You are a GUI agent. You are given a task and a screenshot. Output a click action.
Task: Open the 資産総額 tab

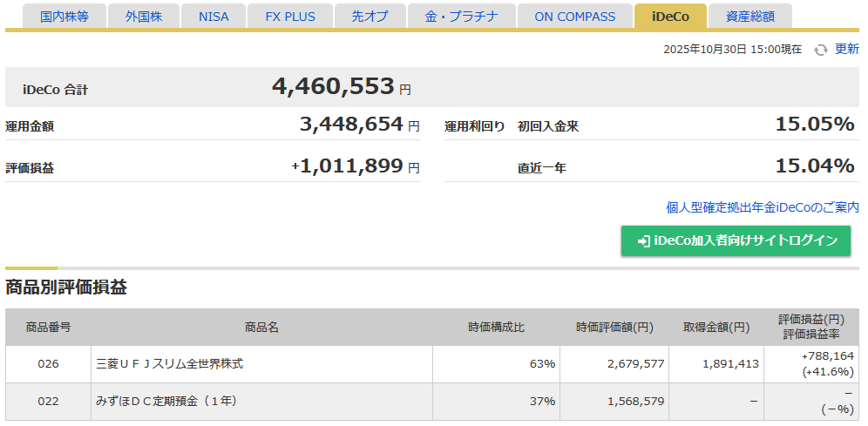[x=749, y=17]
